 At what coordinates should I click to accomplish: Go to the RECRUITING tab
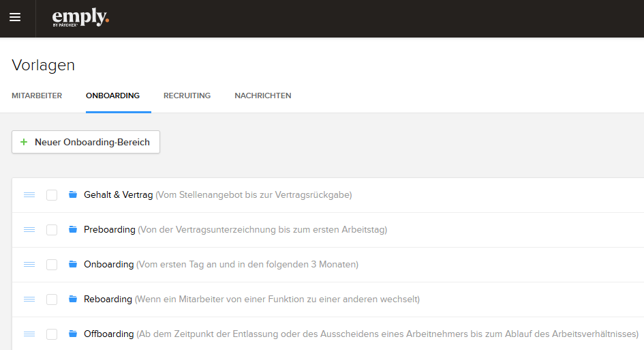coord(187,96)
